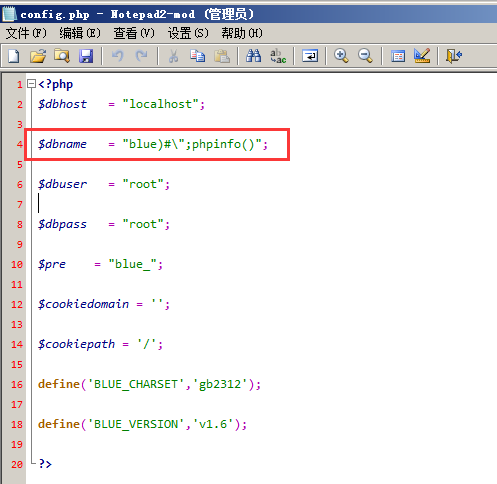
Task: Open the Select scheme toolbar icon
Action: pyautogui.click(x=398, y=56)
